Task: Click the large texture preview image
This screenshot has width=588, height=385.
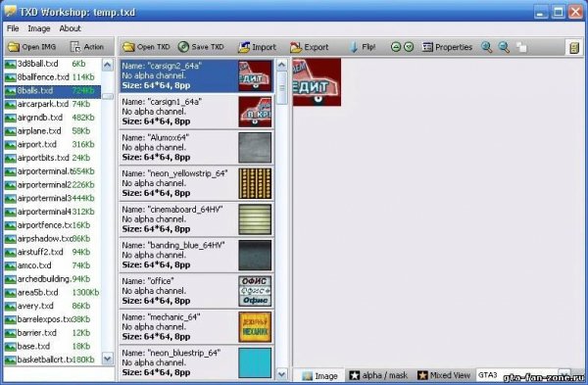Action: 317,82
